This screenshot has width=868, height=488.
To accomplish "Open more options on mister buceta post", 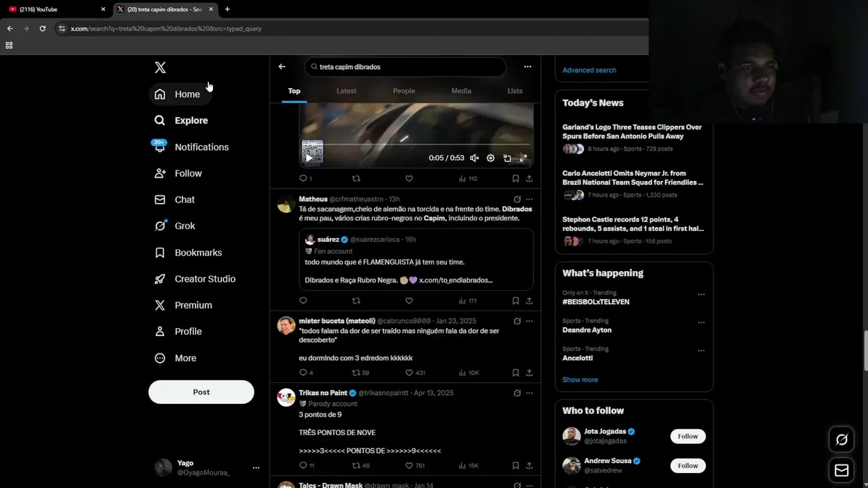I will [530, 321].
